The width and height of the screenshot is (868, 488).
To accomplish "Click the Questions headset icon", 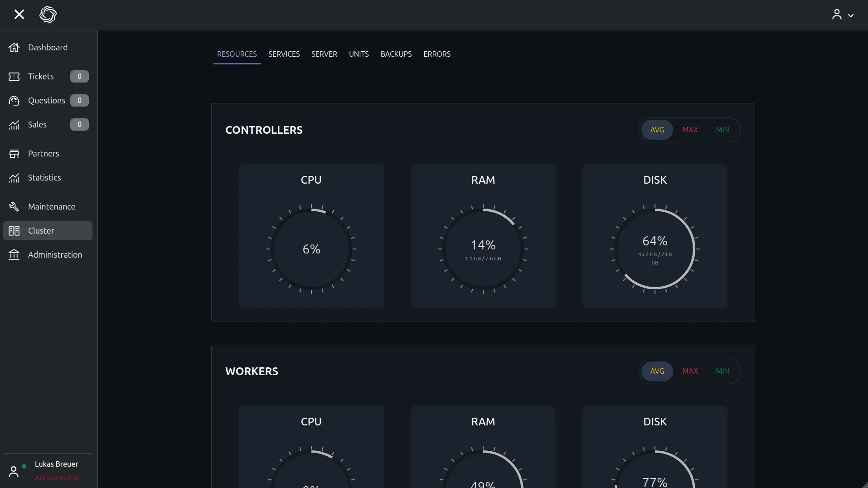I will (x=14, y=101).
